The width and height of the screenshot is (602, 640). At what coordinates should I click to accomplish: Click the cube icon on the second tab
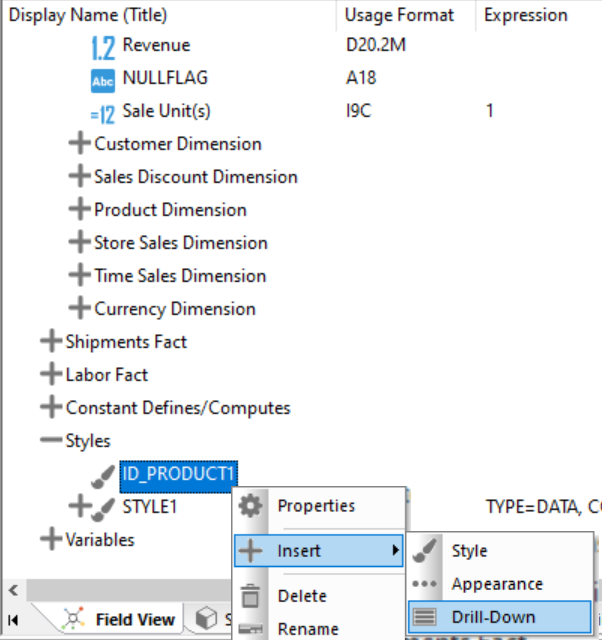click(x=206, y=618)
